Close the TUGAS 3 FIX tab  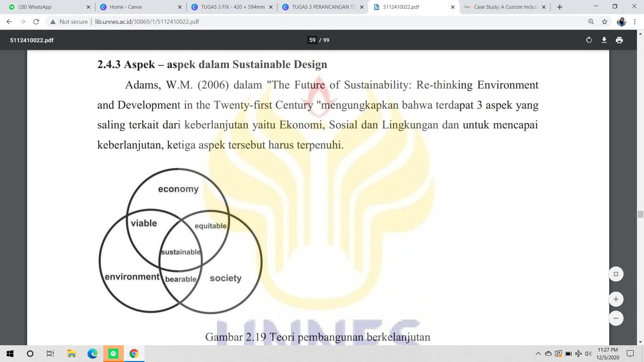click(271, 7)
